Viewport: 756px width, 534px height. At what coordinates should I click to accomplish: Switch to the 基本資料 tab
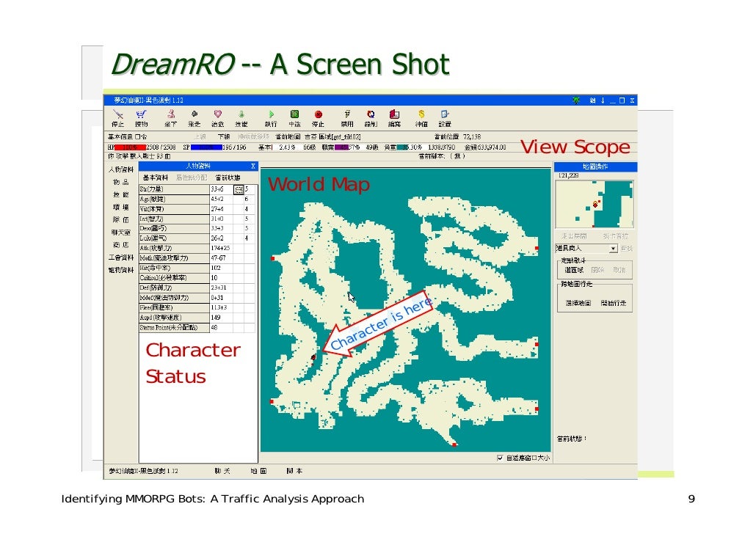point(156,178)
